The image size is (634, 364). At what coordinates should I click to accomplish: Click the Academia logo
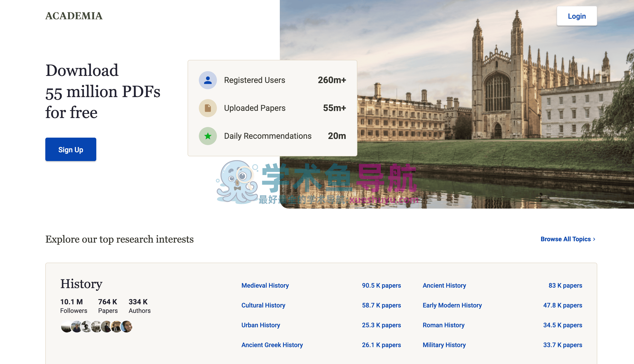pyautogui.click(x=74, y=16)
